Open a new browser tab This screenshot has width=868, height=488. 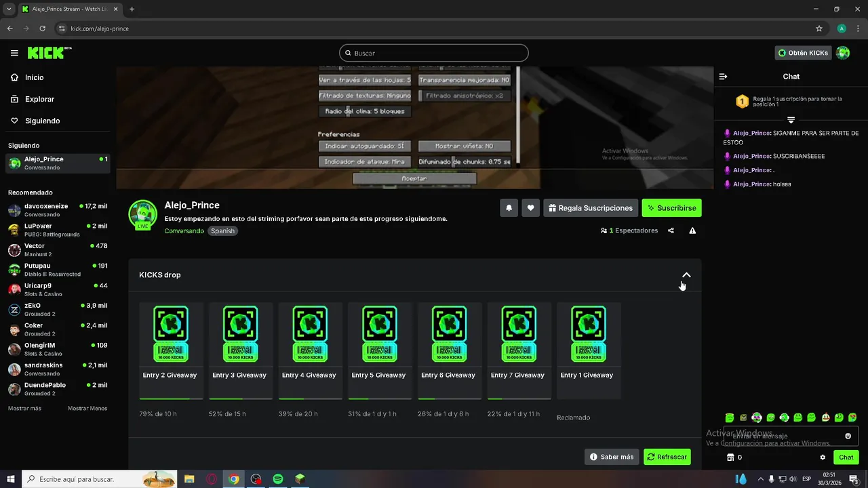(x=132, y=9)
